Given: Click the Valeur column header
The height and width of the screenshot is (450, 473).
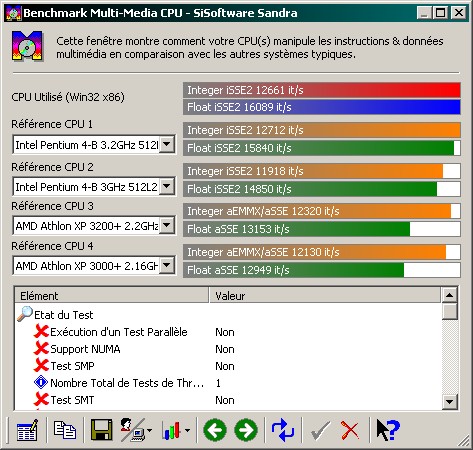Looking at the screenshot, I should coord(325,295).
